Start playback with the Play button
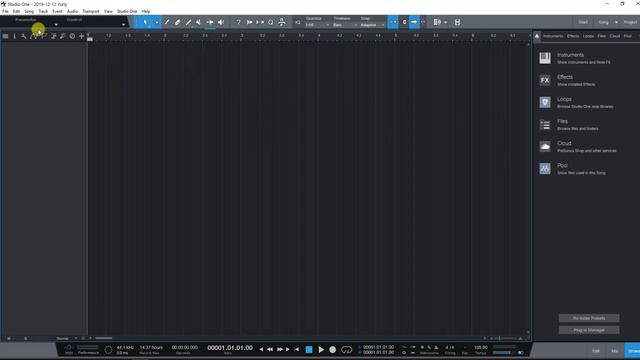This screenshot has width=640, height=360. (x=321, y=349)
